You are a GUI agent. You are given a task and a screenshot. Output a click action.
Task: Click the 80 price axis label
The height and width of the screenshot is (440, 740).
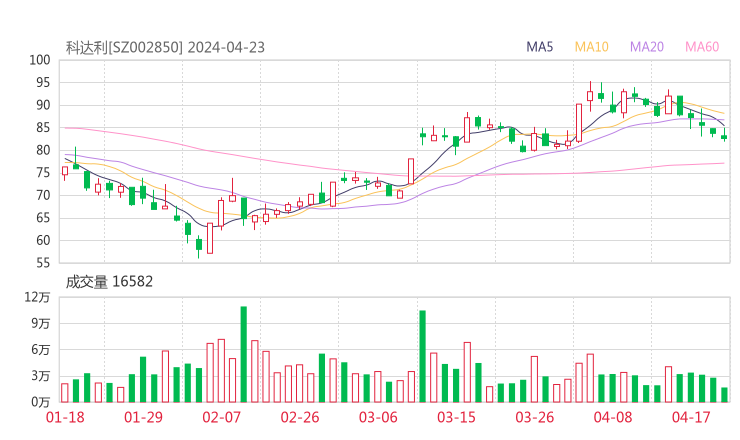(x=43, y=150)
